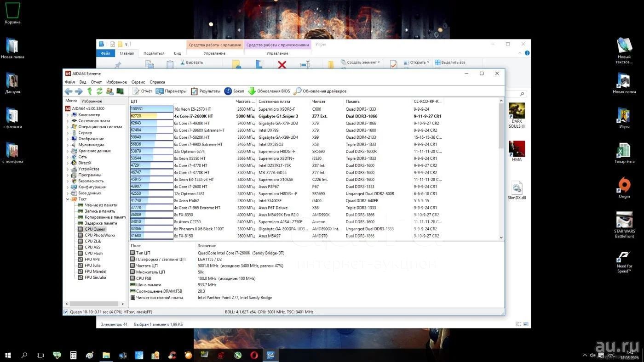The image size is (644, 362).
Task: Click the Бэкап toolbar button
Action: tap(234, 91)
